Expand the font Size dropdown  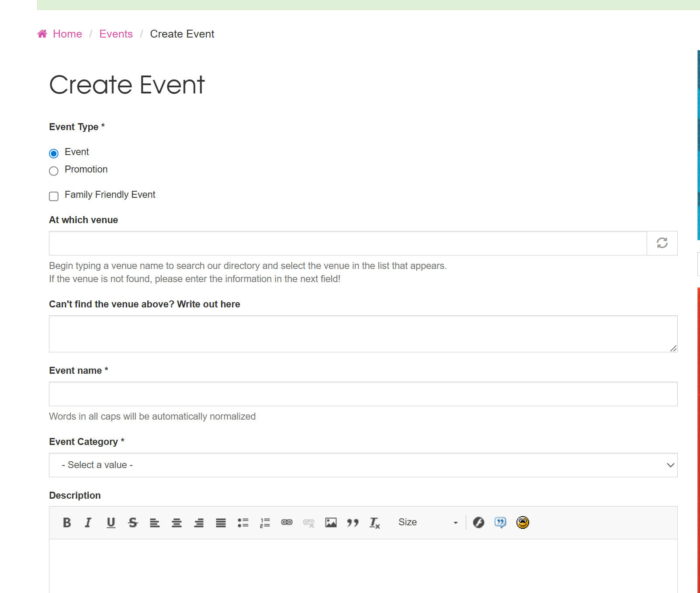(427, 522)
